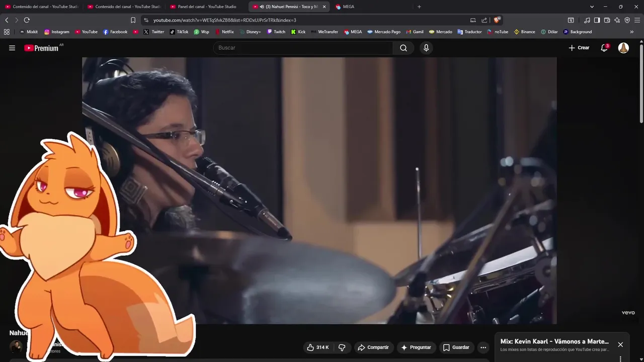
Task: Switch to first Contenido del canal tab
Action: tap(42, 7)
